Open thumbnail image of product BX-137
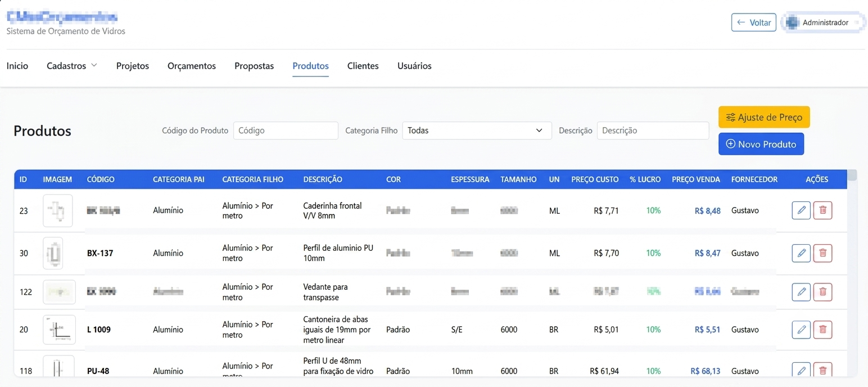This screenshot has width=868, height=387. [53, 253]
